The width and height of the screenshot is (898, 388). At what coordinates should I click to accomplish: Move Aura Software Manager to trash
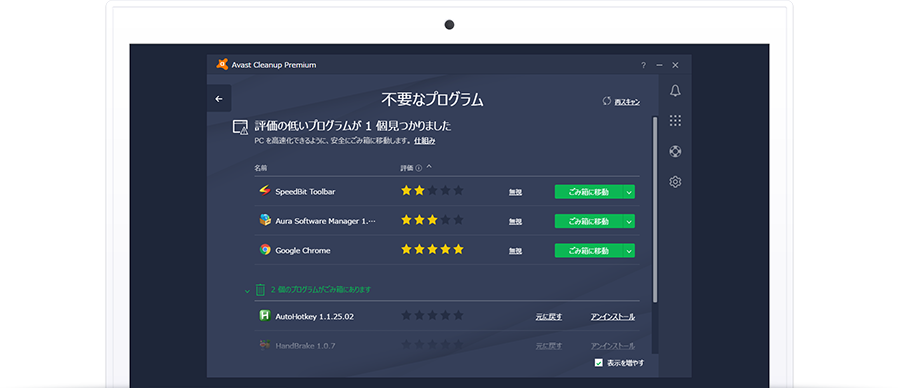pyautogui.click(x=589, y=221)
